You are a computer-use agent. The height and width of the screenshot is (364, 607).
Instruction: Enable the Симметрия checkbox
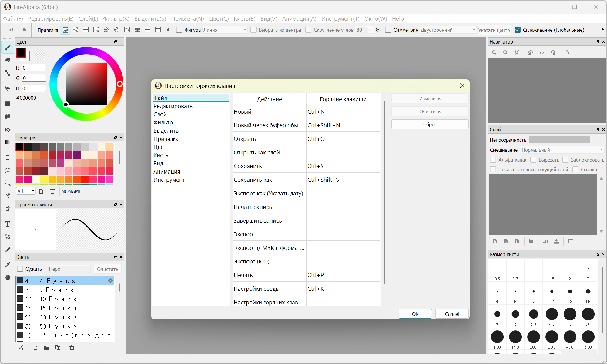[388, 30]
